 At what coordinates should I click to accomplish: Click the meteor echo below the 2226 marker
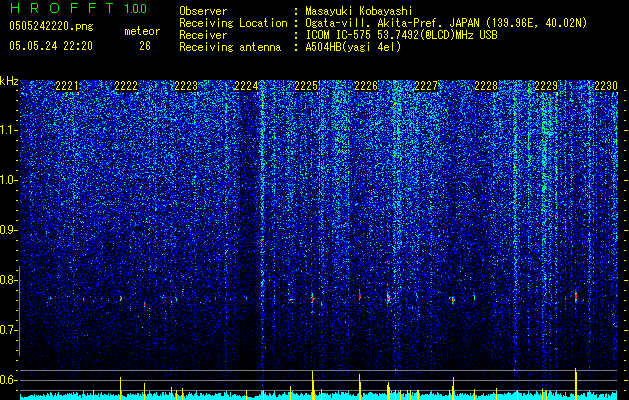(x=360, y=296)
